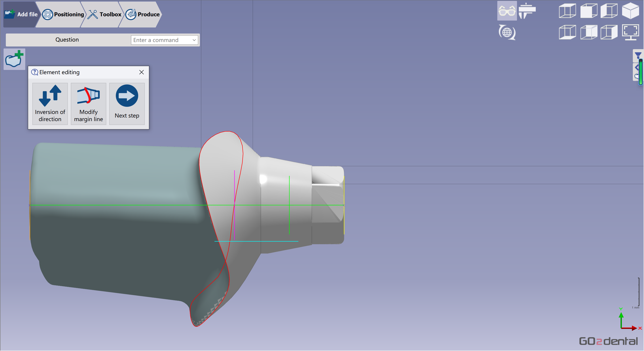Click the Next step arrow button
The image size is (644, 351).
[x=127, y=104]
